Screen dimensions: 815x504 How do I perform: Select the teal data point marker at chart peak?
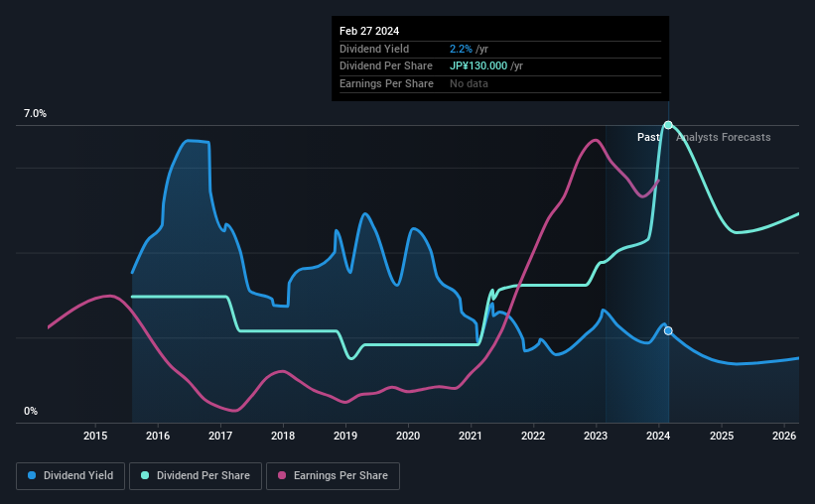coord(668,125)
